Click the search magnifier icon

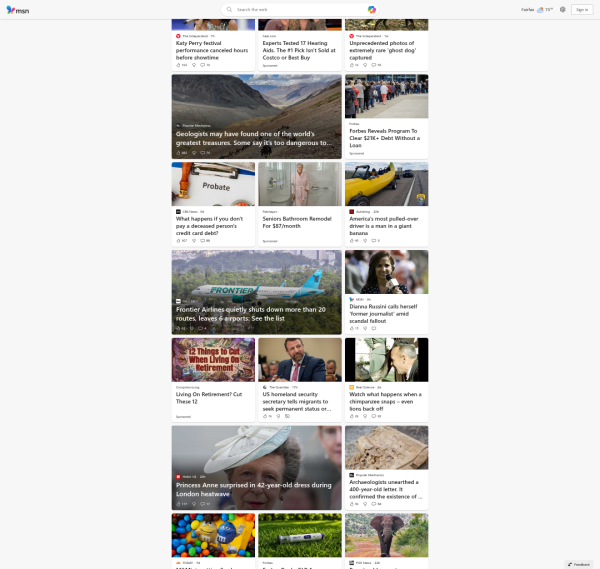coord(229,10)
